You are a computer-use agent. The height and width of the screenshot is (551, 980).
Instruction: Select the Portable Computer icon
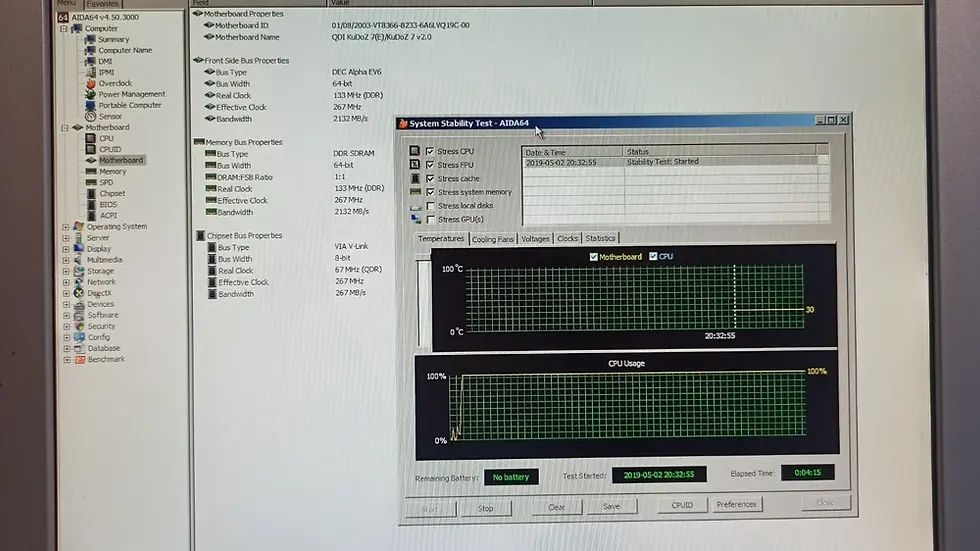coord(90,105)
